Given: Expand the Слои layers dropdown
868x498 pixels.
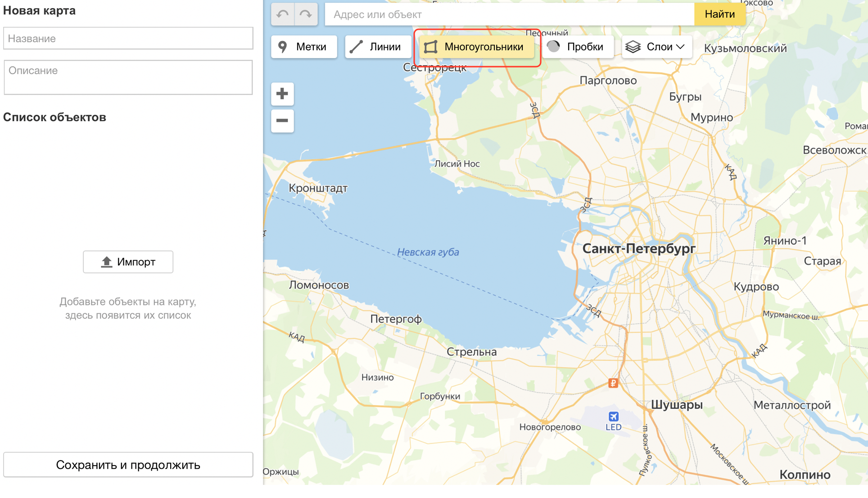Looking at the screenshot, I should point(656,47).
